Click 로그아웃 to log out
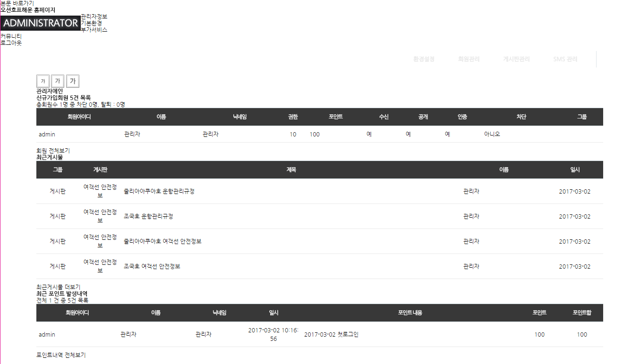 coord(11,43)
